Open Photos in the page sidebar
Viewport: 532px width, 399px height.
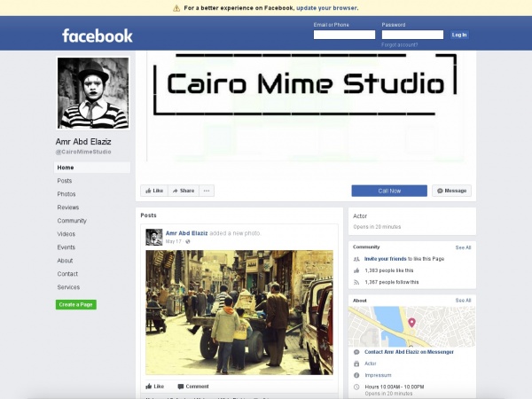point(66,194)
